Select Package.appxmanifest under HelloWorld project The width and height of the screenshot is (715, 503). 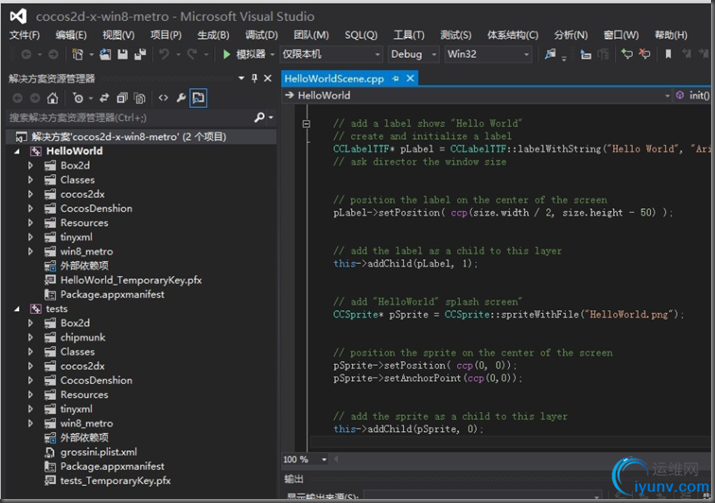tap(112, 295)
